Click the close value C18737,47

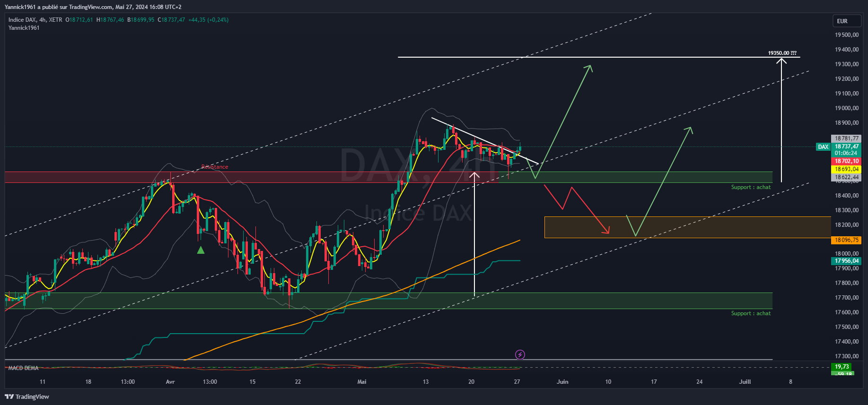click(x=171, y=20)
